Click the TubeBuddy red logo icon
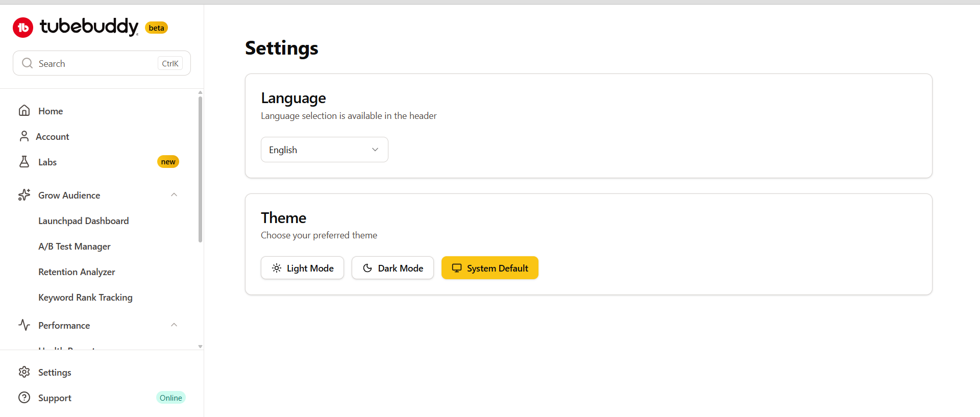 [x=23, y=28]
